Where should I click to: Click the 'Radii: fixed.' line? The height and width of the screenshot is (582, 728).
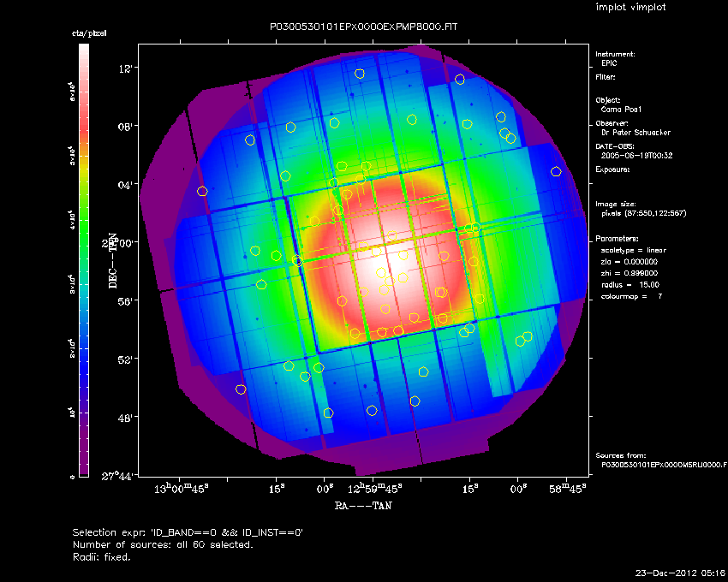coord(102,557)
